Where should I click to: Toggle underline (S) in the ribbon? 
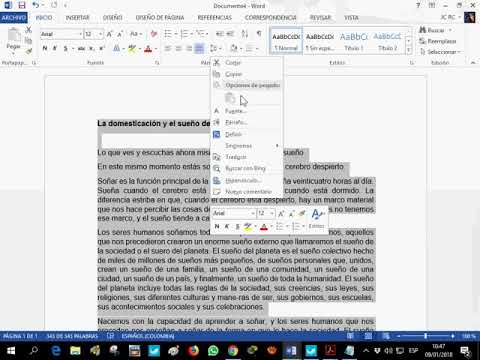66,49
